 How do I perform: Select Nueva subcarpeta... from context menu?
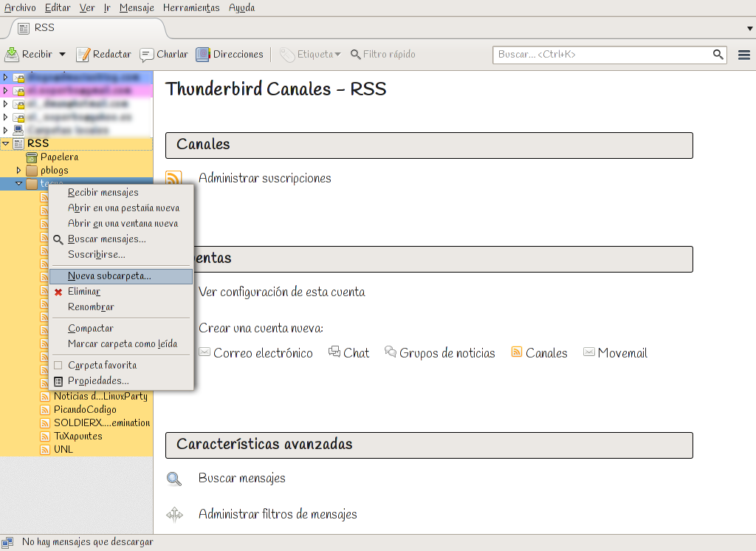point(121,276)
